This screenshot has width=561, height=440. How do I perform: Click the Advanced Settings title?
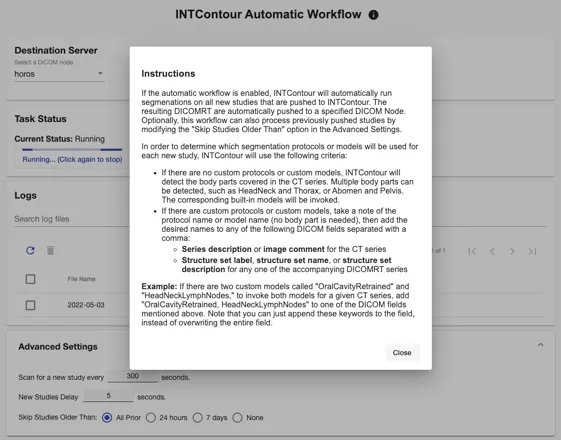(58, 347)
